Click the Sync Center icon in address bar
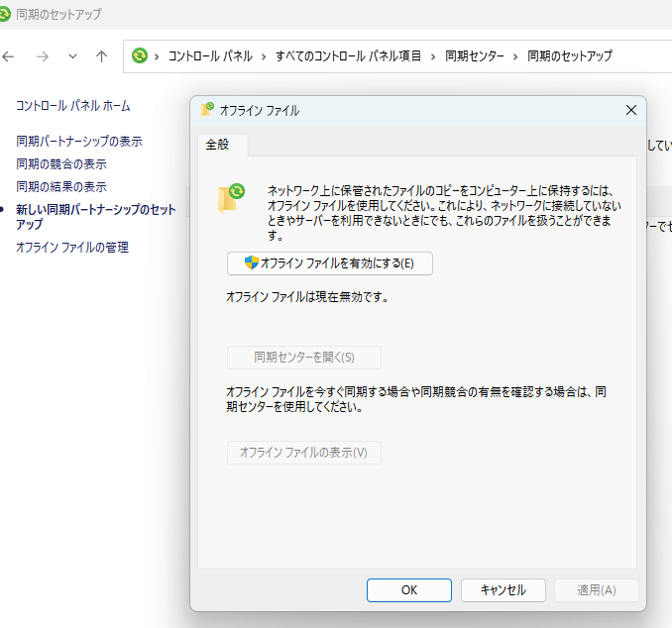 click(140, 55)
